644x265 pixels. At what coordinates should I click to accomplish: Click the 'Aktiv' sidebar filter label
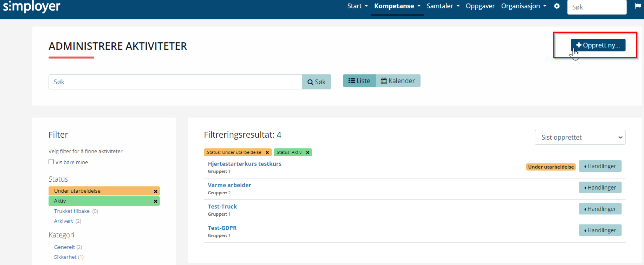[x=60, y=201]
